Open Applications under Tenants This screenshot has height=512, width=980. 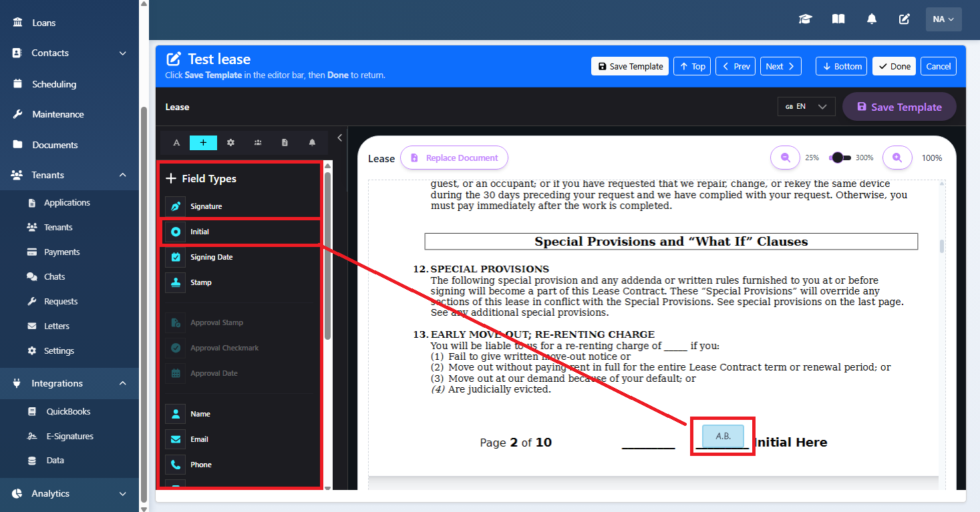[69, 202]
